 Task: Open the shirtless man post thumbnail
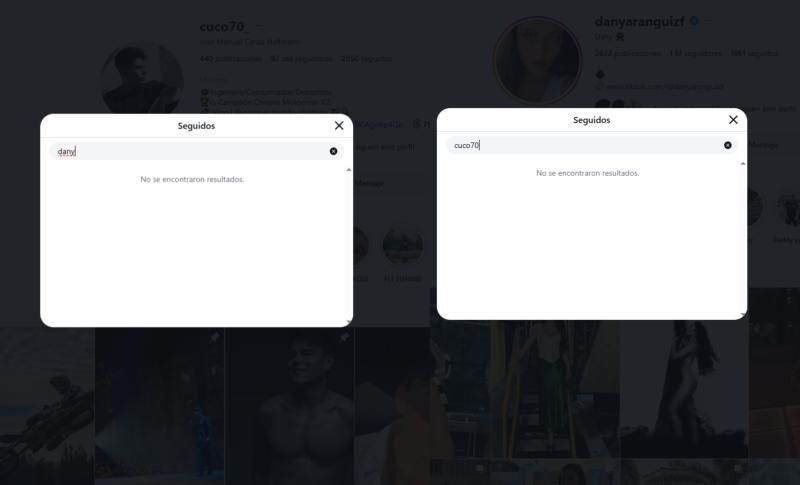pos(290,406)
